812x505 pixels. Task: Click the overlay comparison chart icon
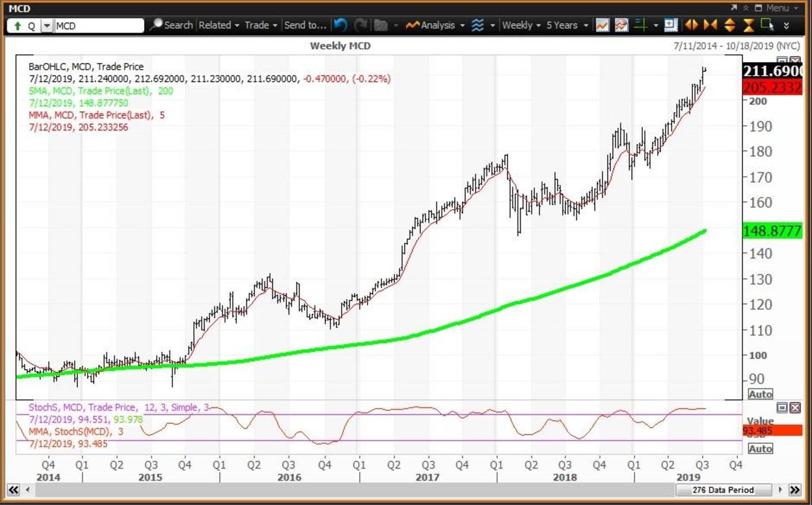coord(621,25)
